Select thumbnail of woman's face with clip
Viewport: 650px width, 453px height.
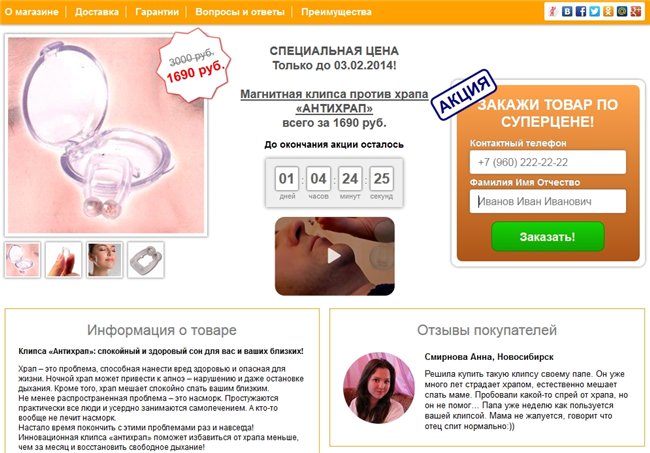[105, 260]
